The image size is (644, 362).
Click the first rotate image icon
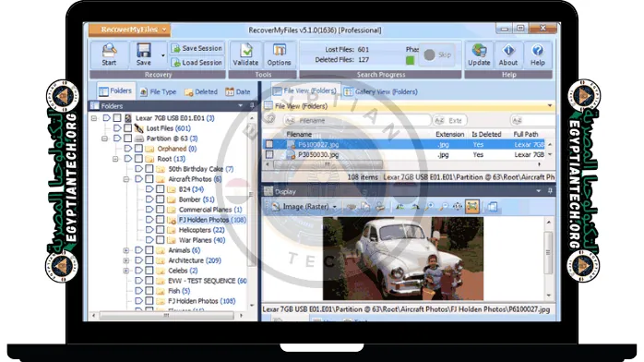400,207
